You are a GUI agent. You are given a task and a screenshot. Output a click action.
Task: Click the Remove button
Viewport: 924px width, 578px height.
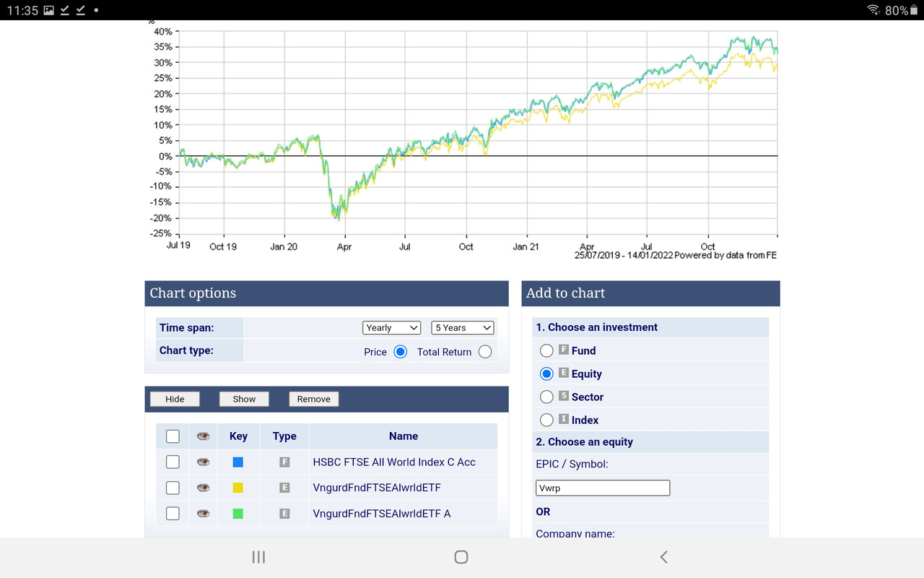pyautogui.click(x=314, y=399)
